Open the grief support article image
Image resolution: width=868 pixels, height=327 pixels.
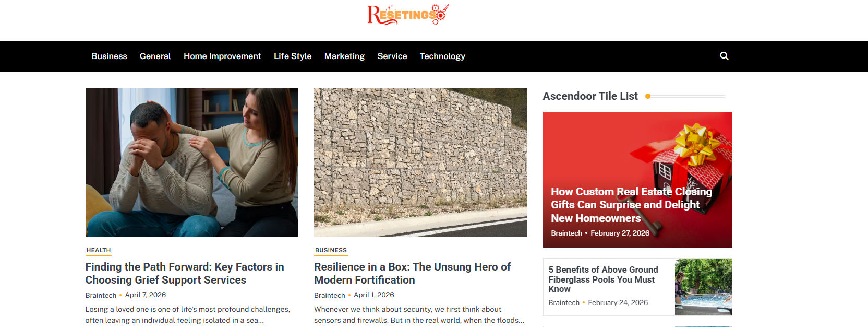(192, 162)
